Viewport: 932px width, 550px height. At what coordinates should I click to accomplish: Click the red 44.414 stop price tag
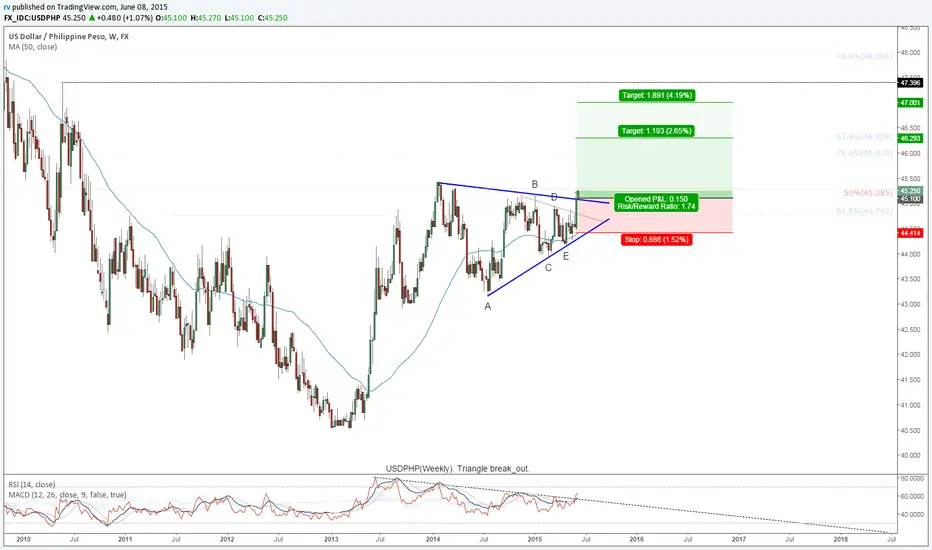(x=910, y=233)
